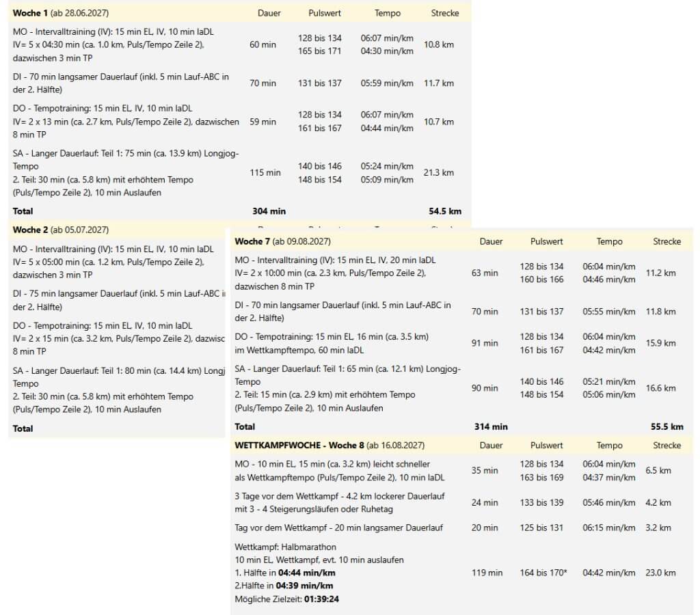Viewport: 700px width, 615px height.
Task: Click the '04:37 min/km' tempo value
Action: click(609, 478)
